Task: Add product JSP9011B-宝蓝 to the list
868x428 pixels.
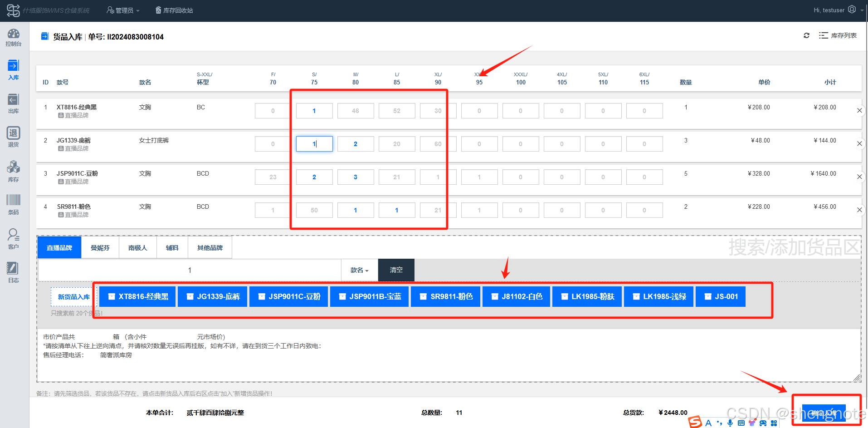Action: pos(370,296)
